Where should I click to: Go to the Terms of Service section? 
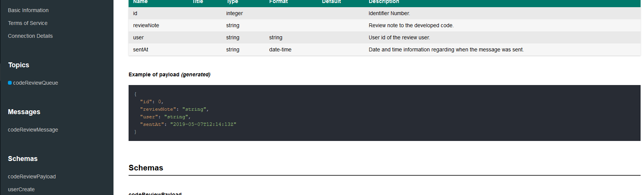(28, 23)
